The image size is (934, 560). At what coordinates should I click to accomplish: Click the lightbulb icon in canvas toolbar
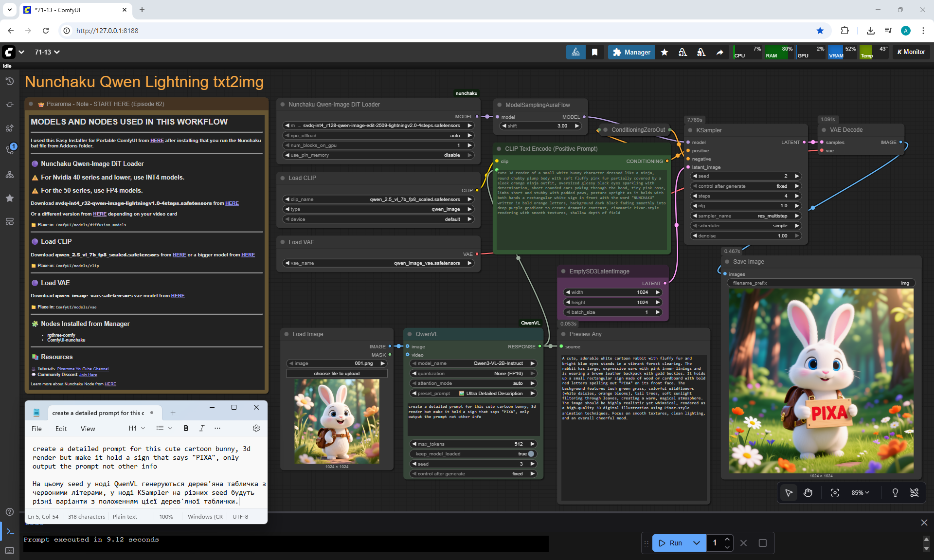[x=895, y=493]
